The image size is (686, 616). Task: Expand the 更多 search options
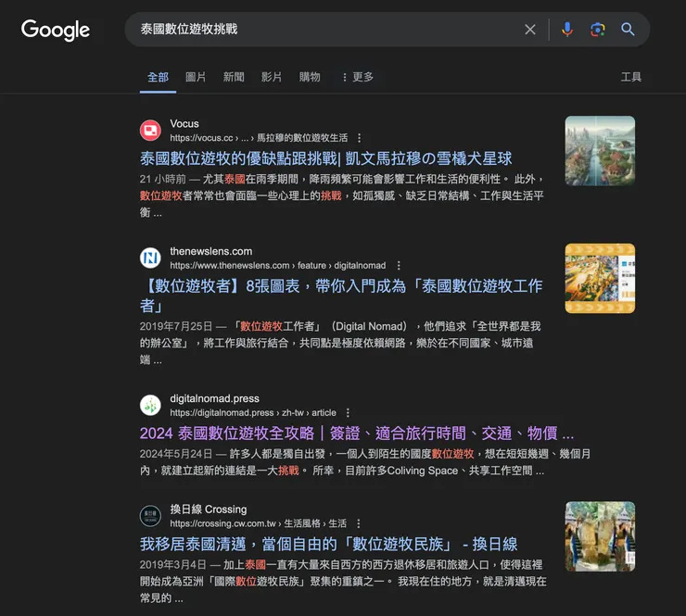[358, 78]
